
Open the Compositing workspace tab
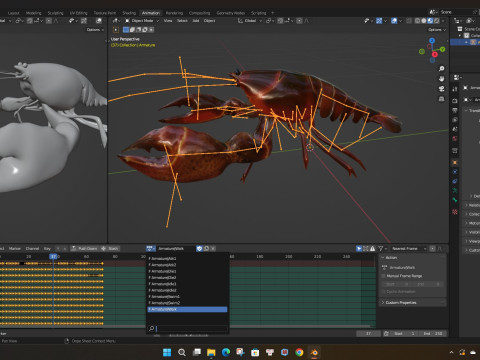[x=199, y=13]
